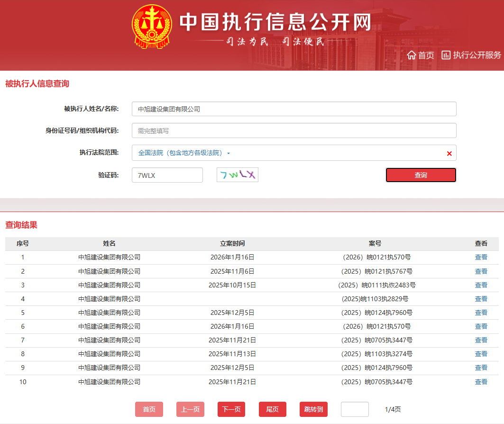Click the 查看 column header
The image size is (504, 424).
pyautogui.click(x=481, y=244)
